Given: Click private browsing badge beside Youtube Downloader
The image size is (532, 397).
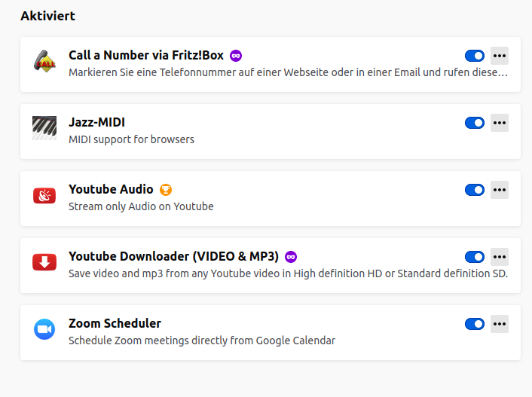Looking at the screenshot, I should 291,257.
